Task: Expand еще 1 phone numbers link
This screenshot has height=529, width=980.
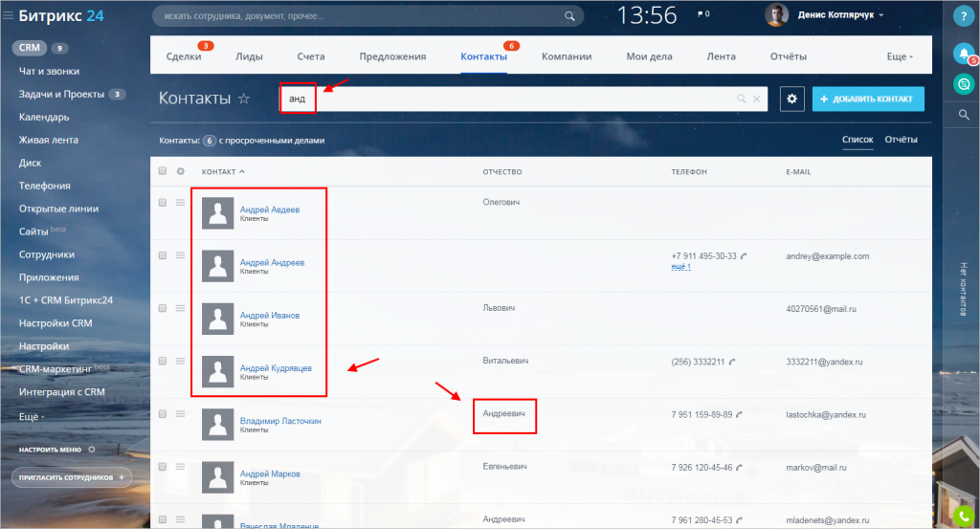Action: [x=680, y=267]
